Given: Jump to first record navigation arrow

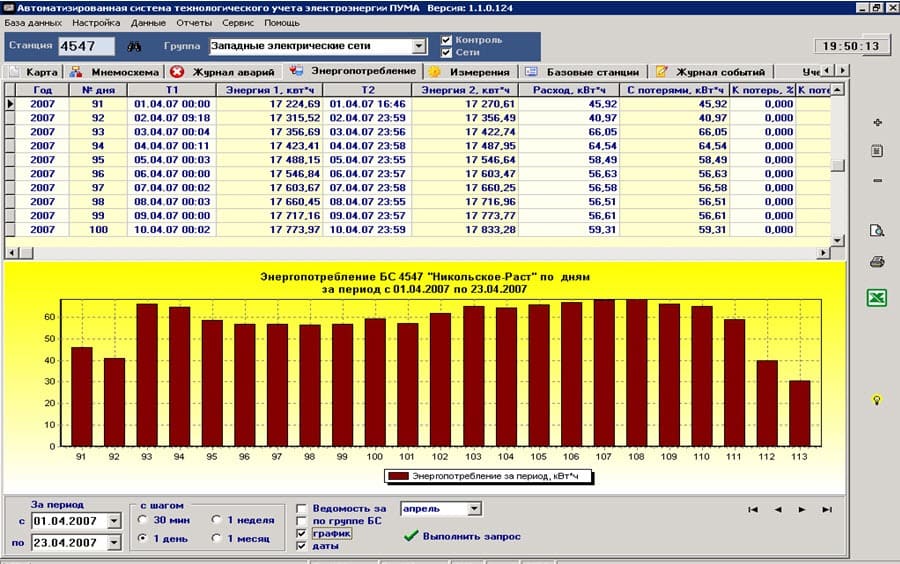Looking at the screenshot, I should pos(753,509).
